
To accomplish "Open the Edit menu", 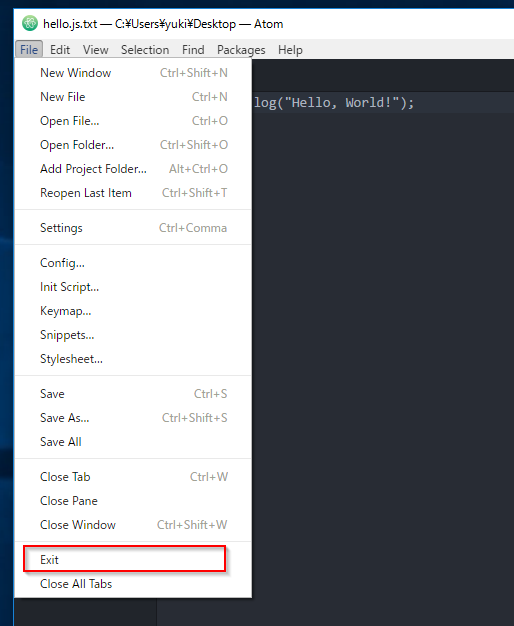I will coord(60,50).
